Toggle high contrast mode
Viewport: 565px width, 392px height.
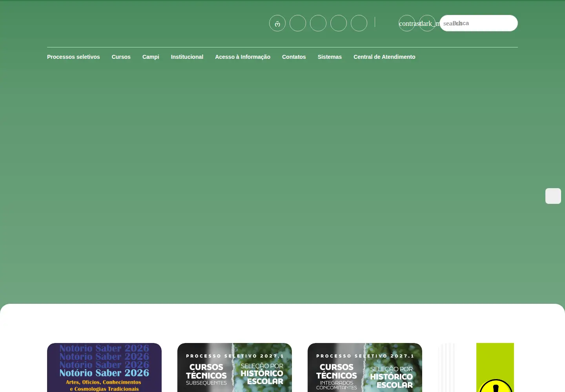407,23
